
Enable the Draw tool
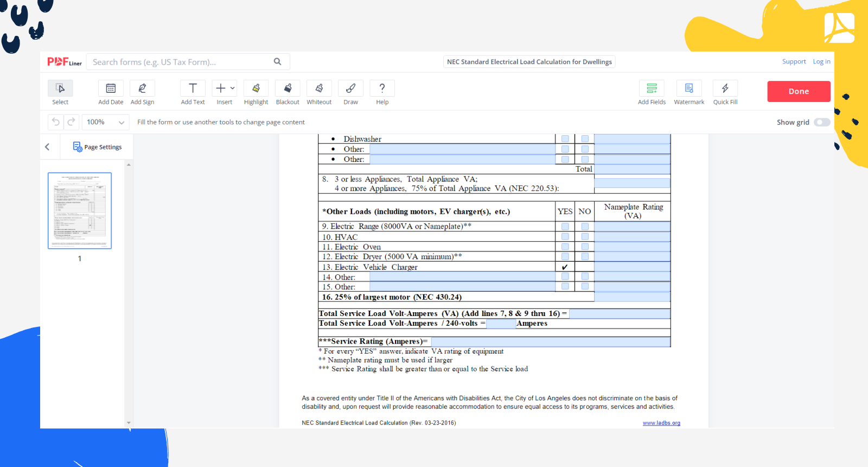coord(350,89)
